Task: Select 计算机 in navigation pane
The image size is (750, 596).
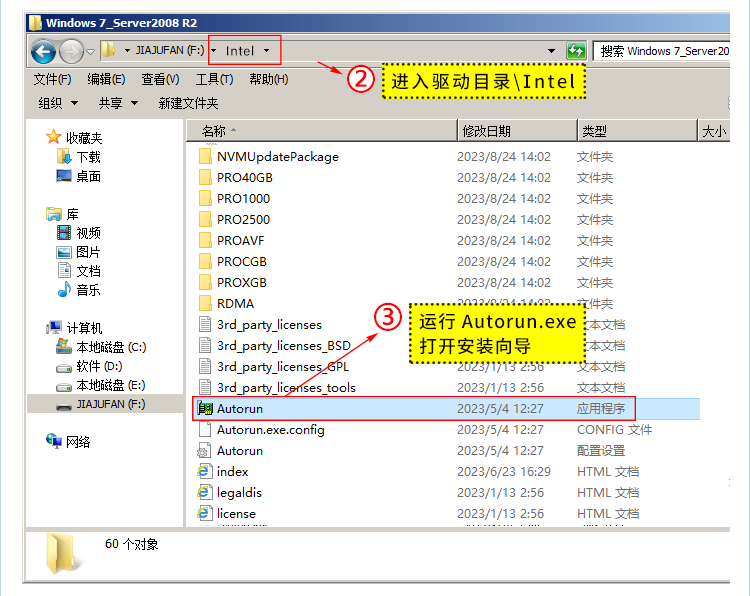Action: (x=84, y=328)
